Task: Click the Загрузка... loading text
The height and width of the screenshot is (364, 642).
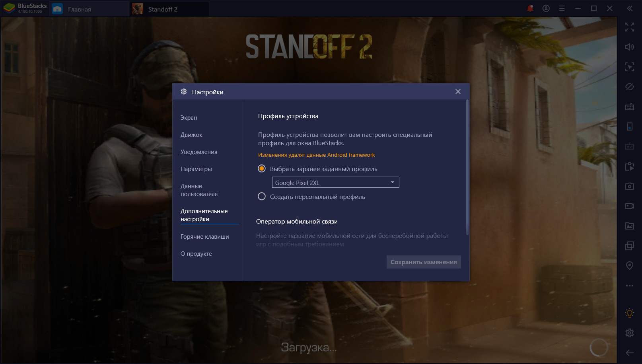Action: [309, 347]
